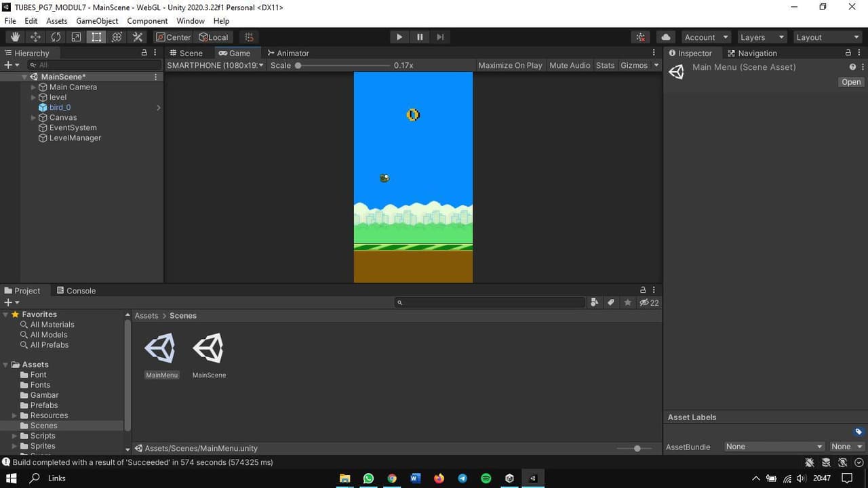Expand the Main Camera object

coord(34,87)
